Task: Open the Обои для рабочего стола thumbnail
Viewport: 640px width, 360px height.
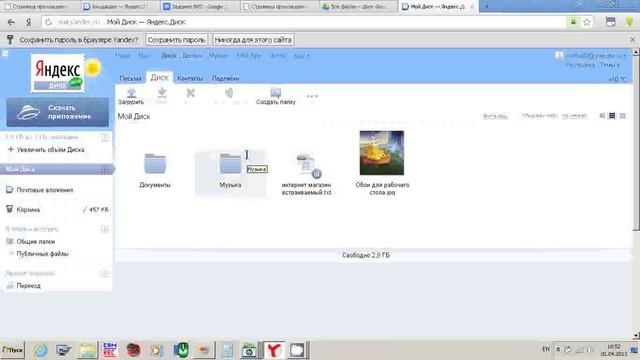Action: (x=382, y=153)
